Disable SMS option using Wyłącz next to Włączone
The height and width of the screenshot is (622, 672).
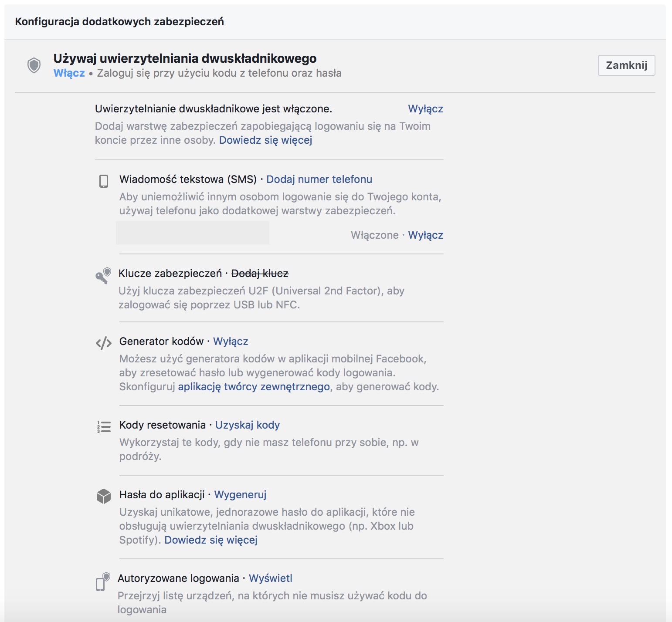click(x=425, y=235)
